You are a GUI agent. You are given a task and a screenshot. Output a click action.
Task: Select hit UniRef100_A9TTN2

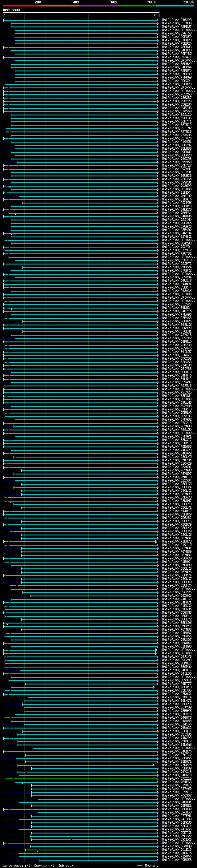pyautogui.click(x=176, y=128)
